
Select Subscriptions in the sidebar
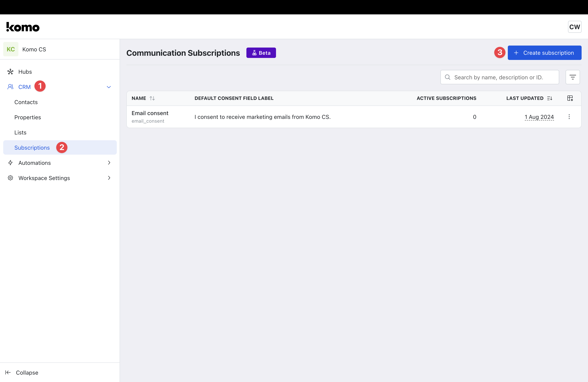tap(32, 148)
